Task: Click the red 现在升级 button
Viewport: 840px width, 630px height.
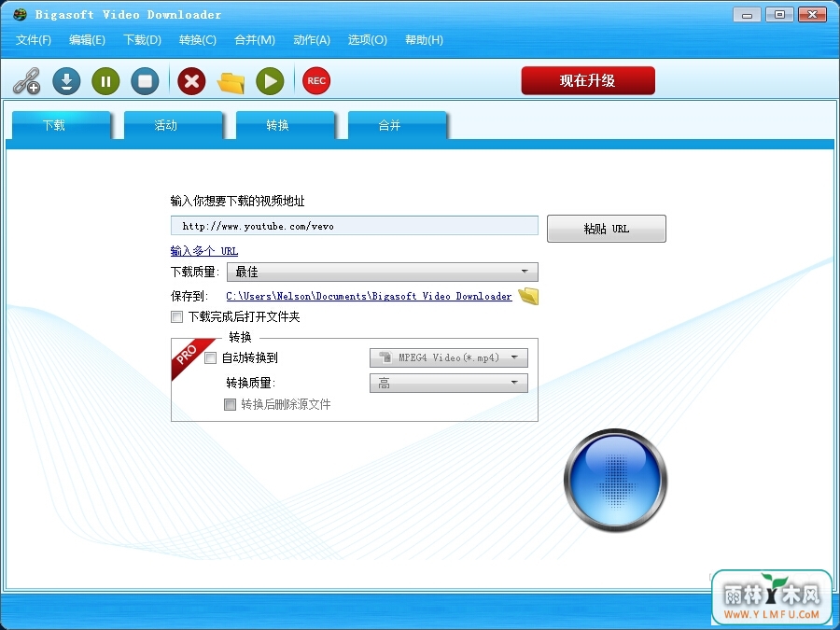Action: 588,80
